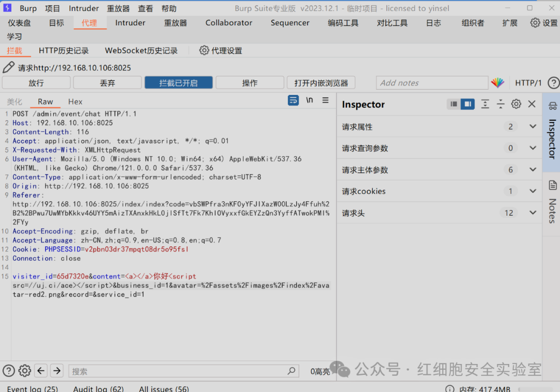The image size is (560, 392).
Task: Click the magnifier icon in the search field
Action: (x=291, y=371)
